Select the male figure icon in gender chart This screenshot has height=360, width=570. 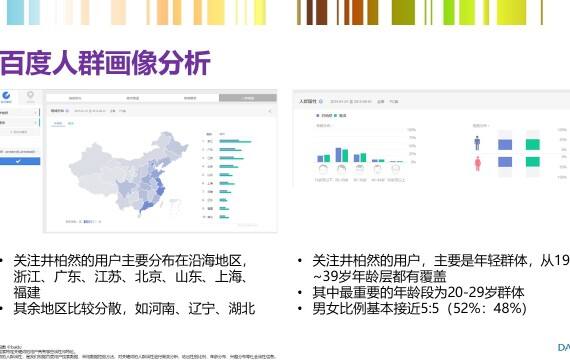(x=477, y=143)
